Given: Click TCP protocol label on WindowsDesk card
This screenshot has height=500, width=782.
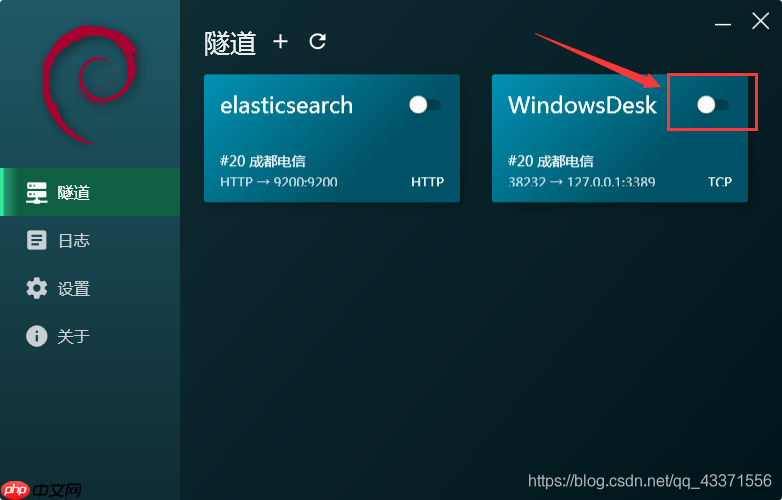Looking at the screenshot, I should click(x=720, y=181).
